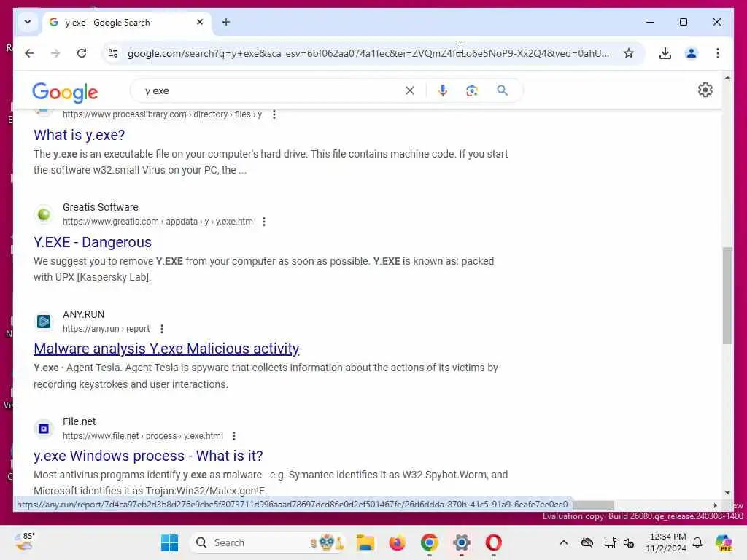
Task: Go to Google homepage via logo
Action: [65, 93]
